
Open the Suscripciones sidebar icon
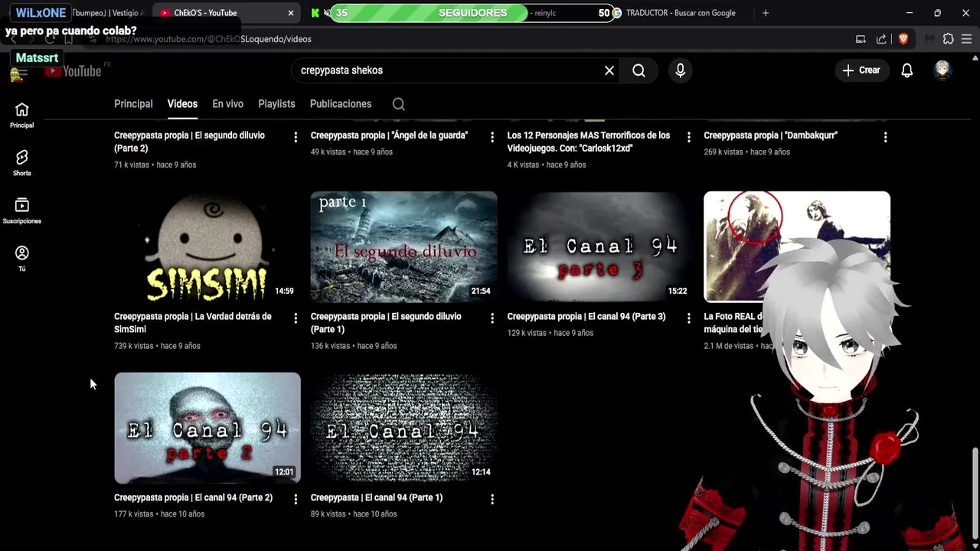pos(21,210)
